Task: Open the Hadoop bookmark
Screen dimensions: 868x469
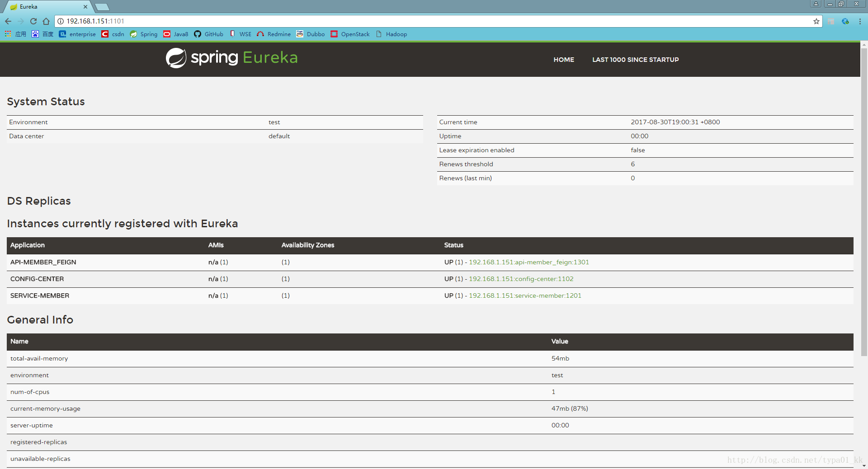Action: point(392,34)
